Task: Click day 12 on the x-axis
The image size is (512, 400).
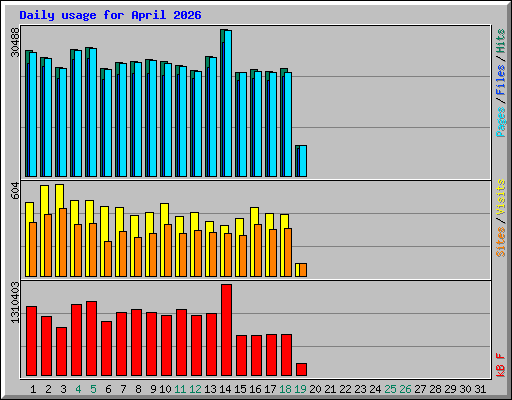Action: (x=195, y=389)
